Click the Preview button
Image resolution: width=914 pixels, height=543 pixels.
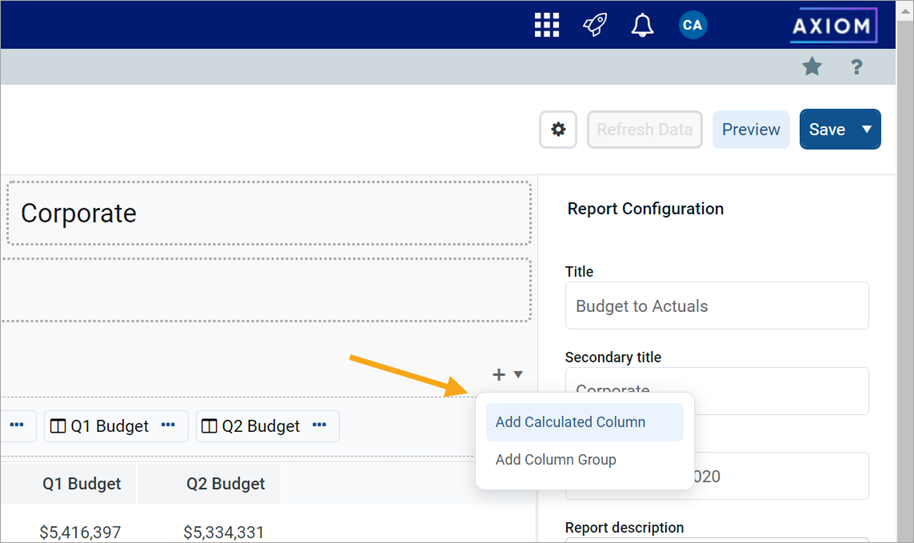click(x=751, y=129)
